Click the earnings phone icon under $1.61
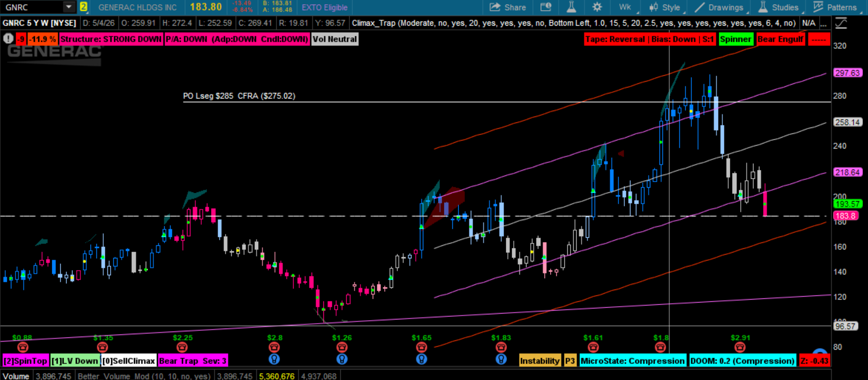This screenshot has height=380, width=868. tap(593, 347)
